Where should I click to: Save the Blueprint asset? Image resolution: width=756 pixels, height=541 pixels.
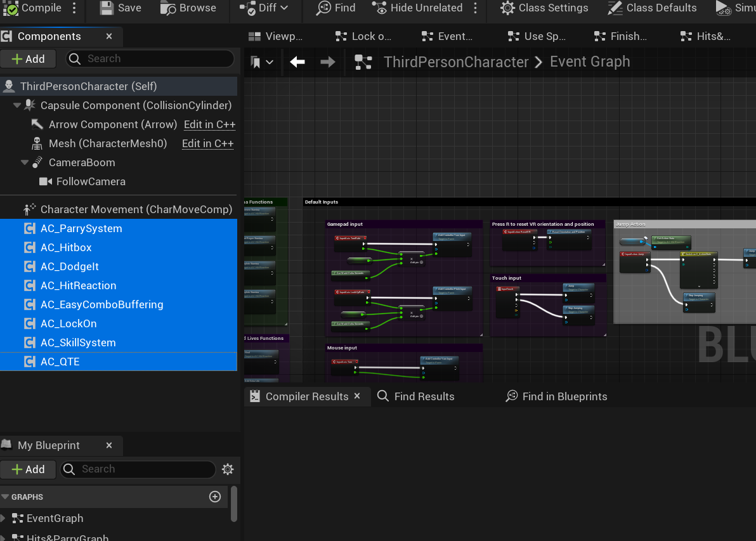pyautogui.click(x=121, y=8)
